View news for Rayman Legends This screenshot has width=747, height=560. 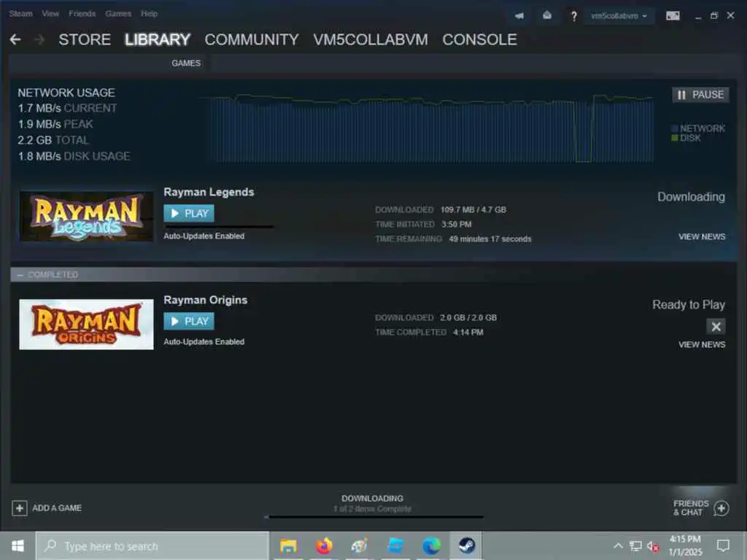point(702,237)
